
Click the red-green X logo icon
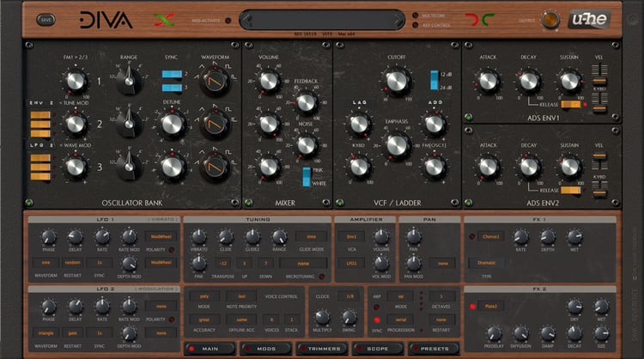point(164,20)
